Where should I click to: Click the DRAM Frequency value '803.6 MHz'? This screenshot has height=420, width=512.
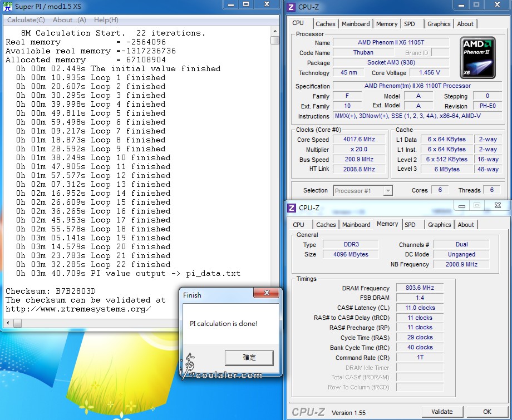coord(420,288)
